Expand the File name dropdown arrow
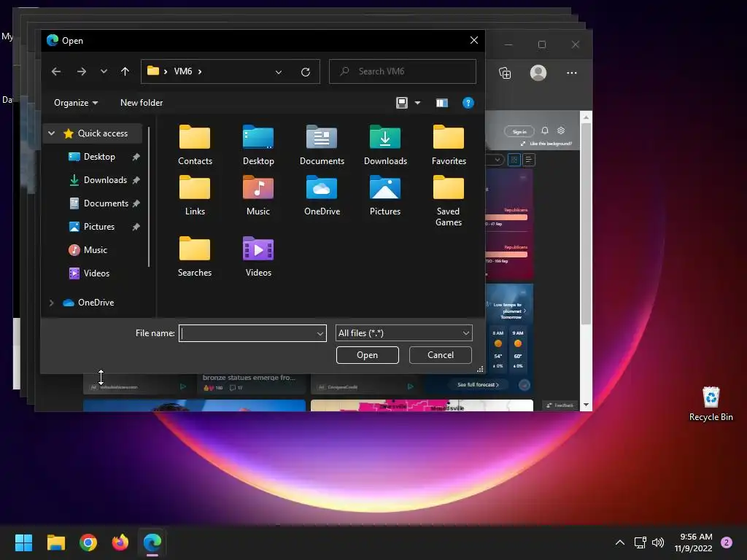This screenshot has width=747, height=560. click(320, 333)
